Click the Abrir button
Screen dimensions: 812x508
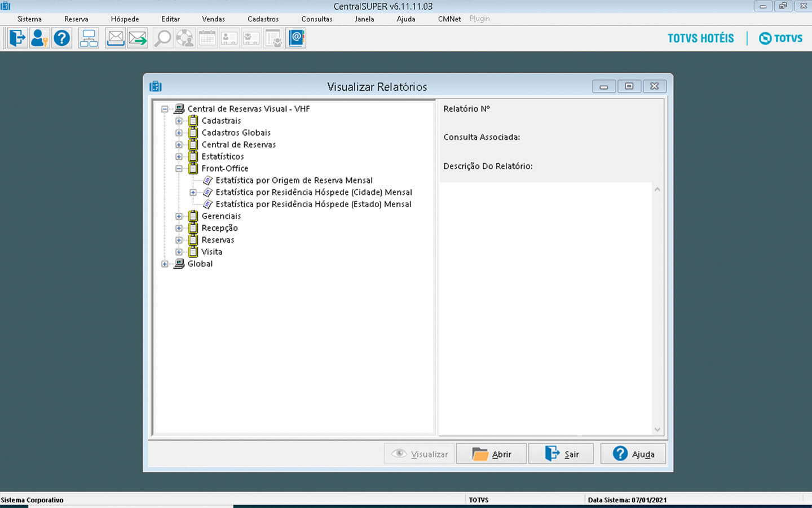[x=491, y=454]
